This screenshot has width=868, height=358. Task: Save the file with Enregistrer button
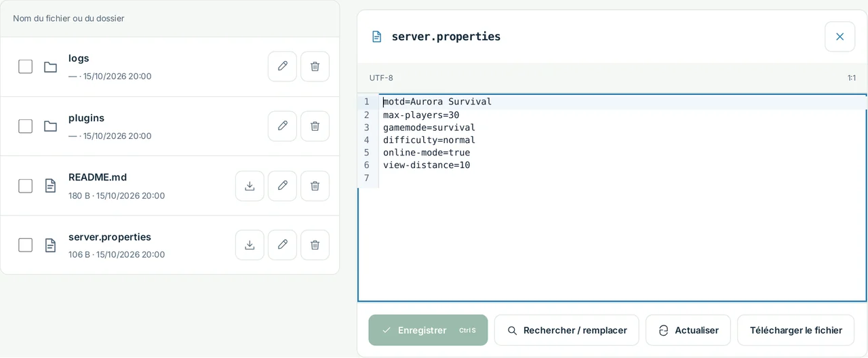click(428, 330)
